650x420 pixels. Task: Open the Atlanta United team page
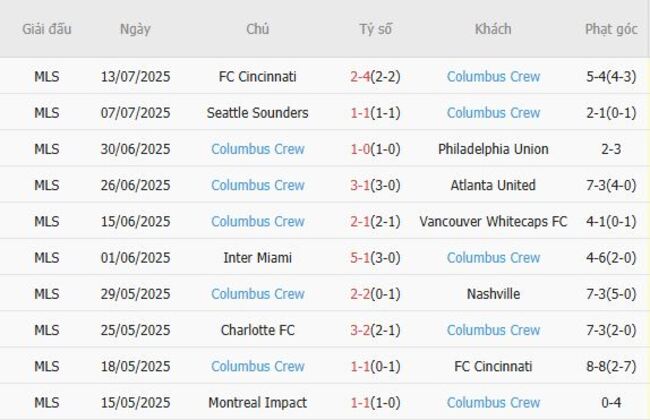(493, 185)
